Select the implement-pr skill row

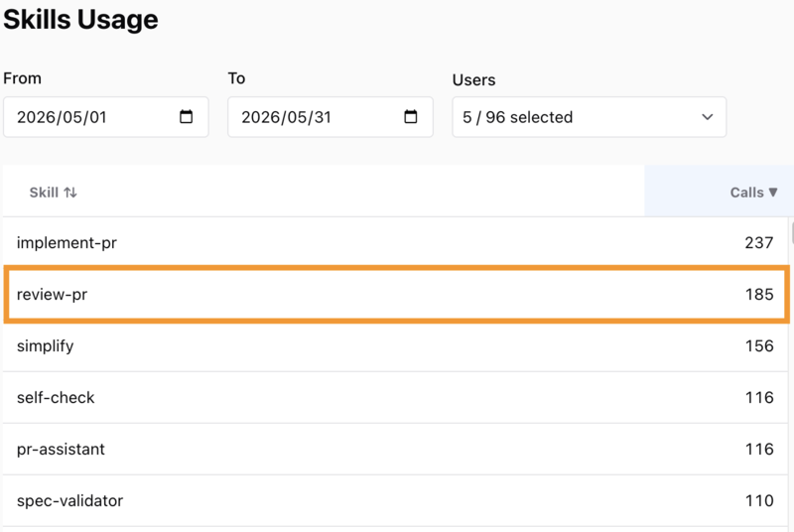(395, 242)
